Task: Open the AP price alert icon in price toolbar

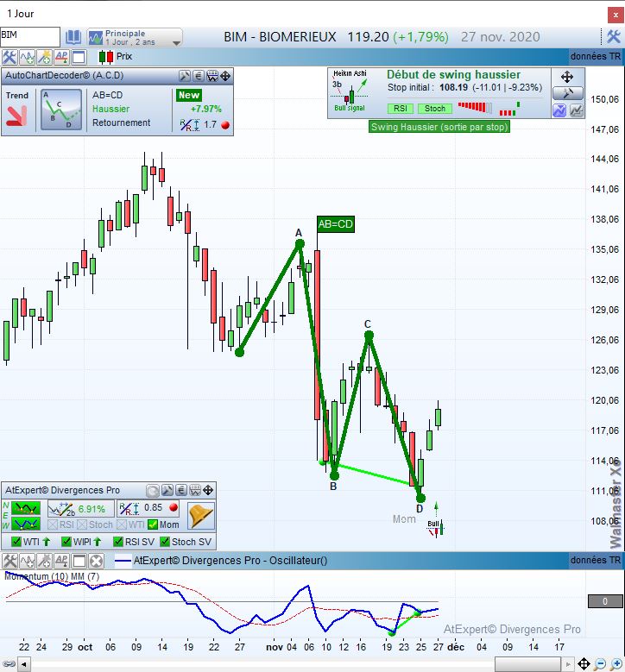Action: tap(61, 57)
